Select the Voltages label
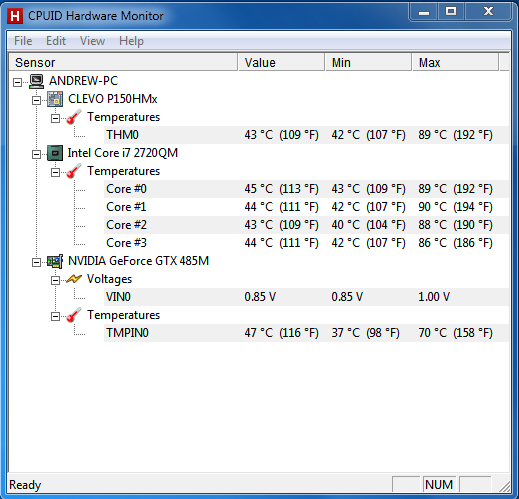 point(109,279)
